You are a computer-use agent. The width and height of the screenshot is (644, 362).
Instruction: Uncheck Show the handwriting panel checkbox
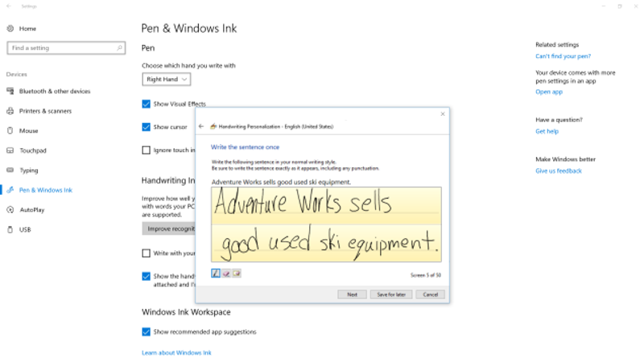(x=147, y=276)
